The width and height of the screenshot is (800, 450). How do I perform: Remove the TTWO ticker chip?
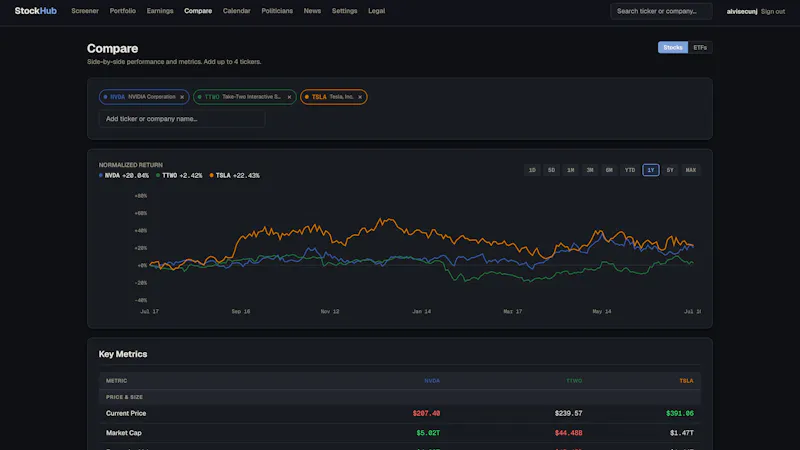click(x=289, y=97)
